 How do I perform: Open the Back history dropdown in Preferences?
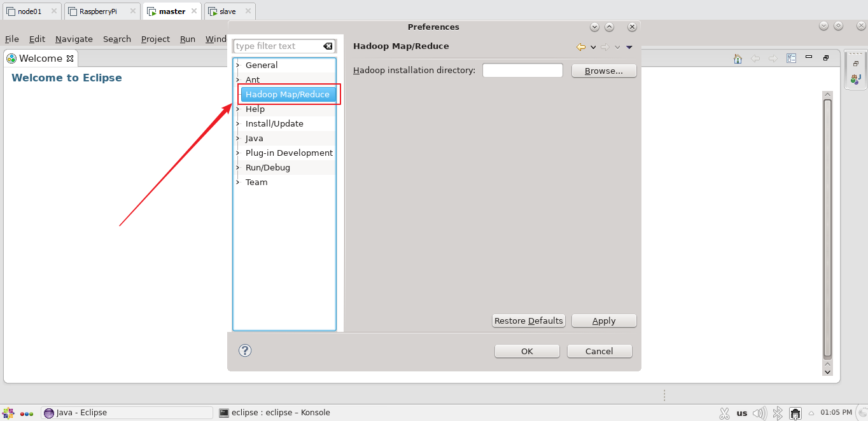[593, 47]
